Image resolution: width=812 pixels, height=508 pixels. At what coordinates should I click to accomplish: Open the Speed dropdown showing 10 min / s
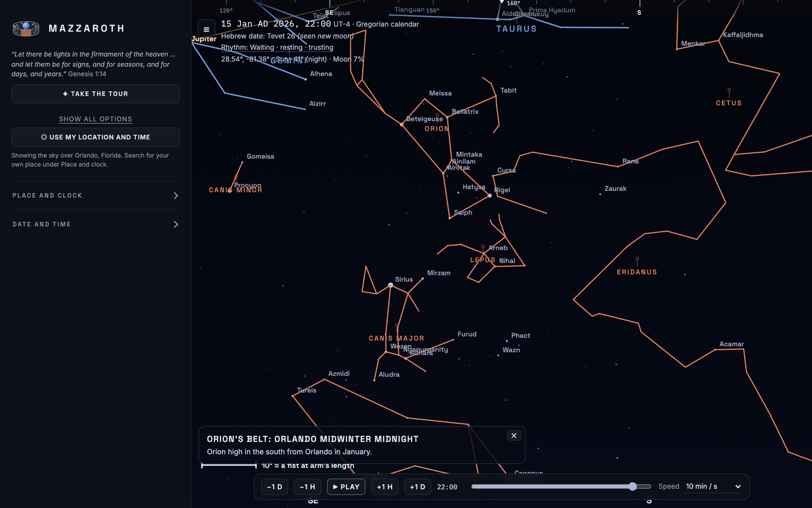click(713, 486)
